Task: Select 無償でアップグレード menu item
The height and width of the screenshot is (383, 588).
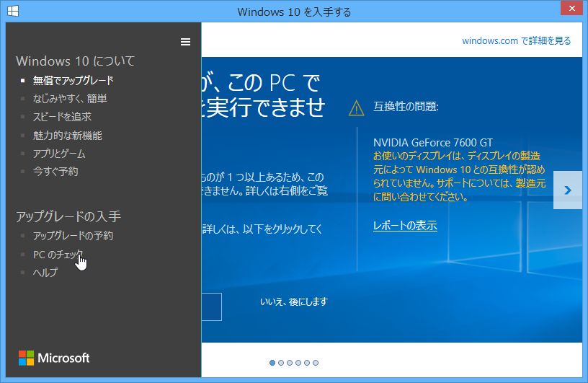Action: 73,80
